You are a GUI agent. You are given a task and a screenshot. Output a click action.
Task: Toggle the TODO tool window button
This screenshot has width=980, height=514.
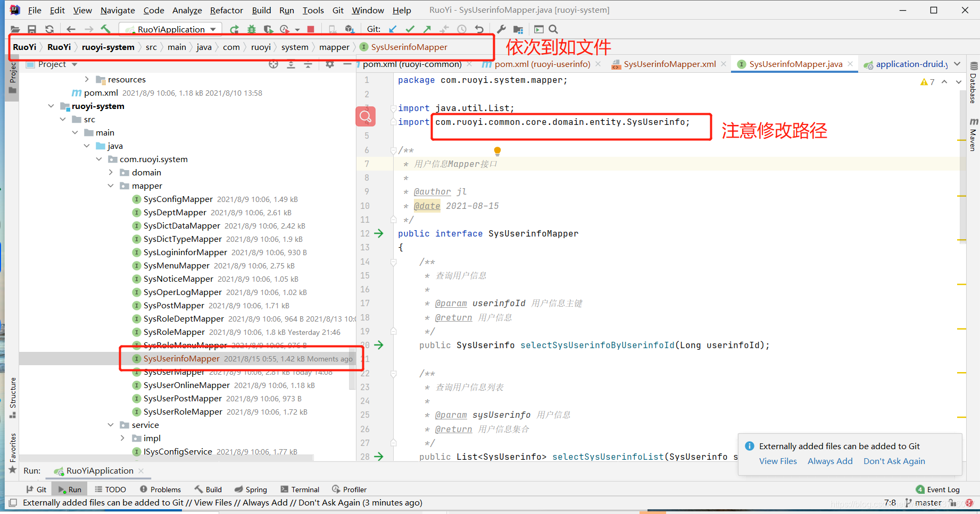111,490
